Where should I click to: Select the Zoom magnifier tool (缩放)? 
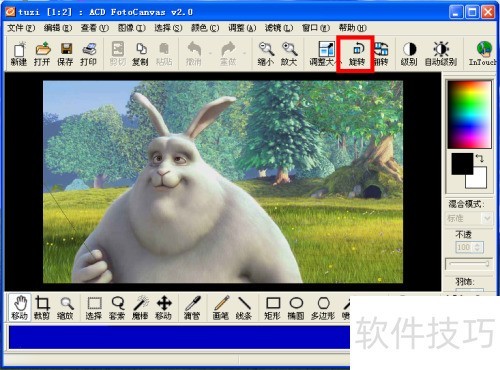tap(66, 308)
